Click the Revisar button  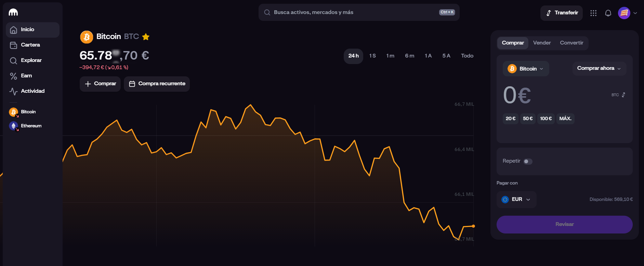[564, 225]
